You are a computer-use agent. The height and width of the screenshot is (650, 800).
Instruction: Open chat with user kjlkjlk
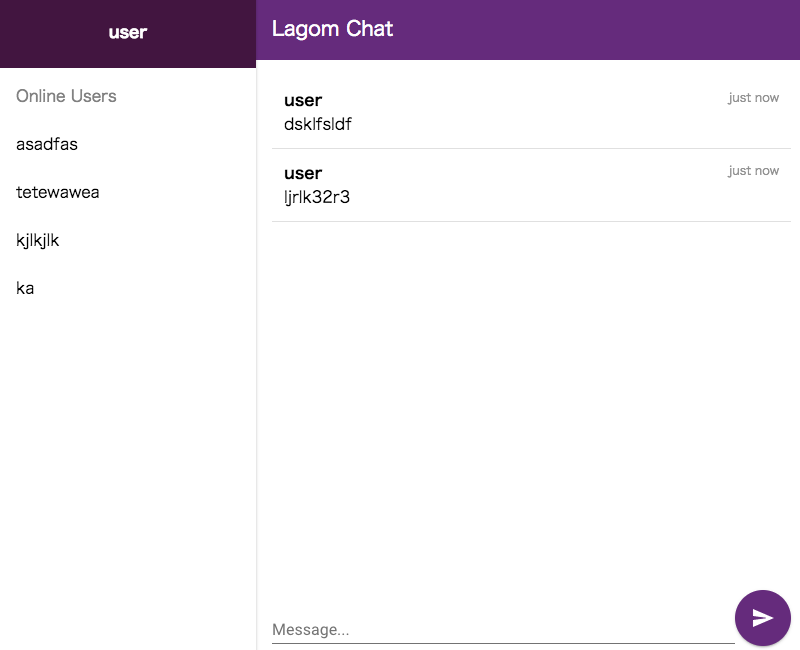[37, 240]
